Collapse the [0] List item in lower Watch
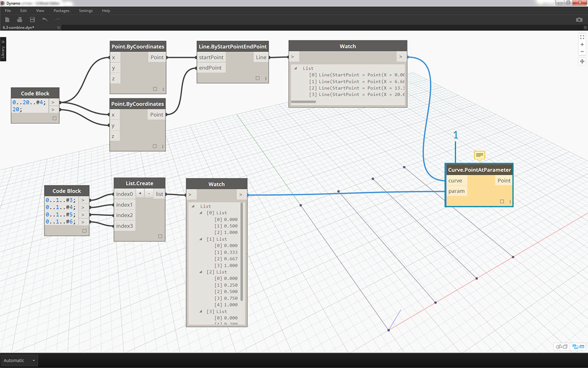This screenshot has height=368, width=588. click(x=201, y=213)
